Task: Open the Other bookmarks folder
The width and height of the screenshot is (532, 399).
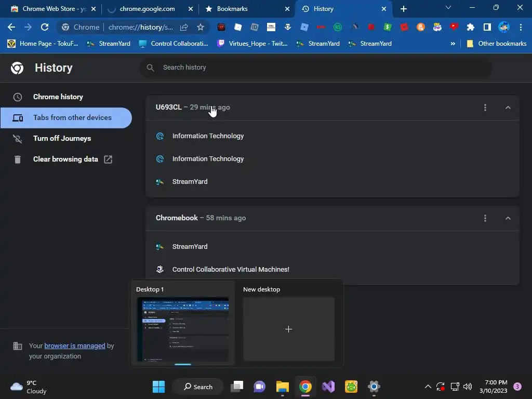Action: coord(497,44)
